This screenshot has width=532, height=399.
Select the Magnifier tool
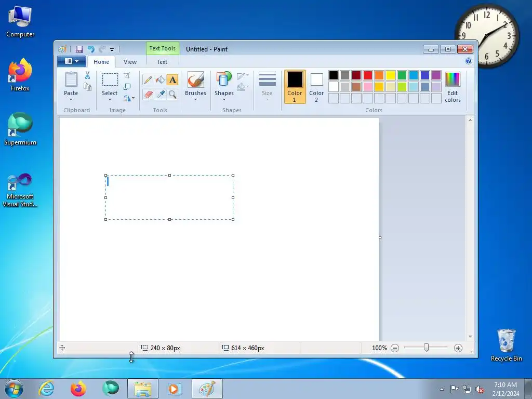click(172, 94)
